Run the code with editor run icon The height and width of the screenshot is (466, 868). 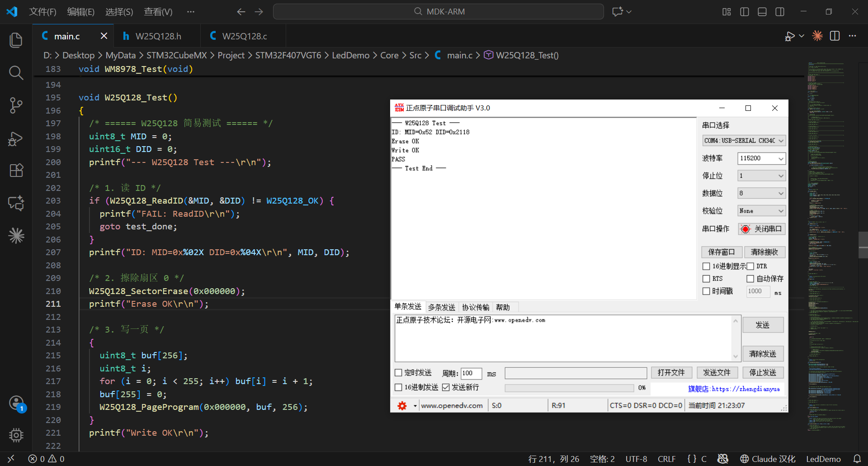tap(790, 36)
